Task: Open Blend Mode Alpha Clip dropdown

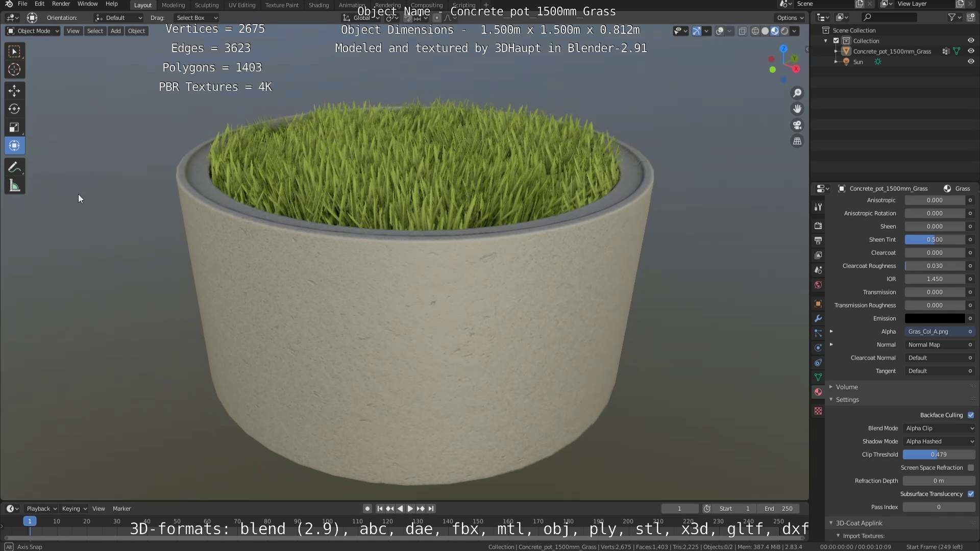Action: click(939, 429)
